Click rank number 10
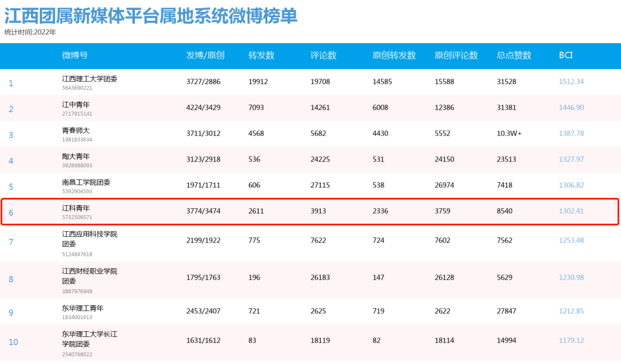Viewport: 621px width, 364px height. click(13, 342)
